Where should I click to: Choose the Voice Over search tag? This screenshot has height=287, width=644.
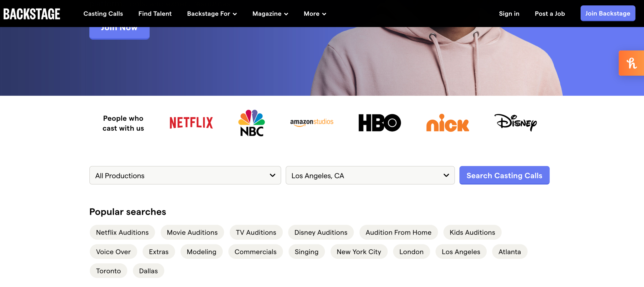pyautogui.click(x=113, y=252)
